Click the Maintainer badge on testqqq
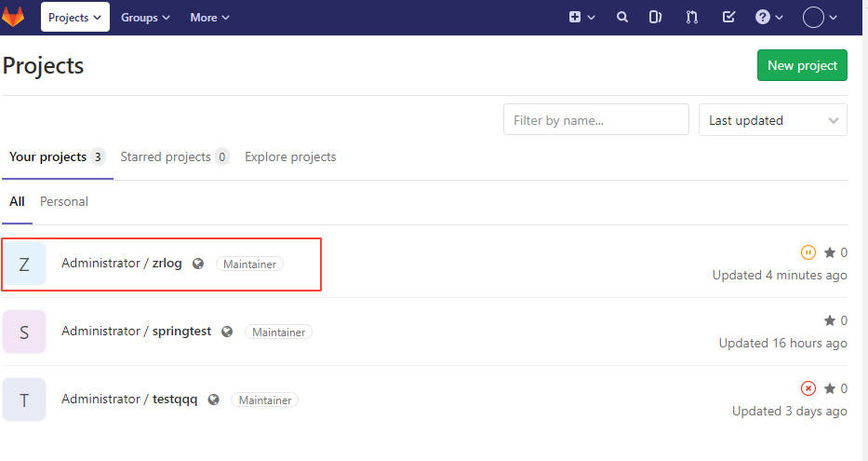 coord(264,400)
